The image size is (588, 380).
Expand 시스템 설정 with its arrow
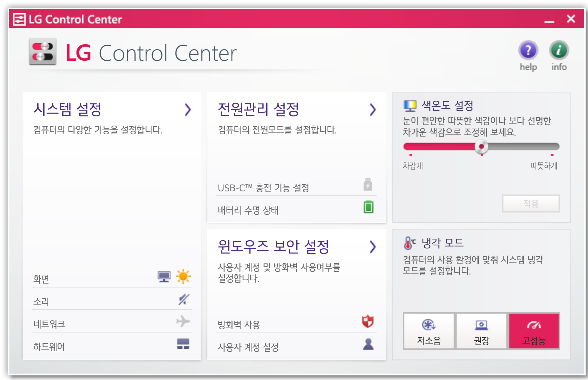point(188,110)
